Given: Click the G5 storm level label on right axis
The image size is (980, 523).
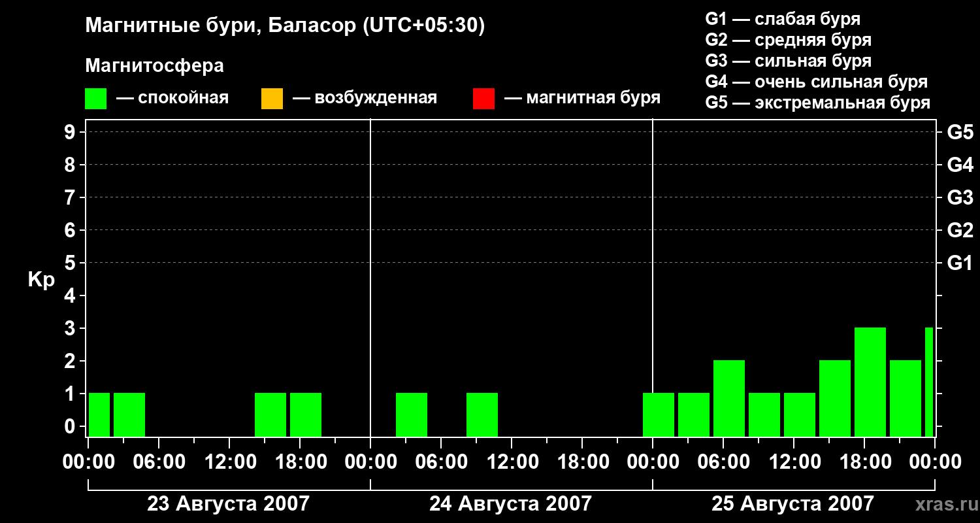Looking at the screenshot, I should click(960, 132).
